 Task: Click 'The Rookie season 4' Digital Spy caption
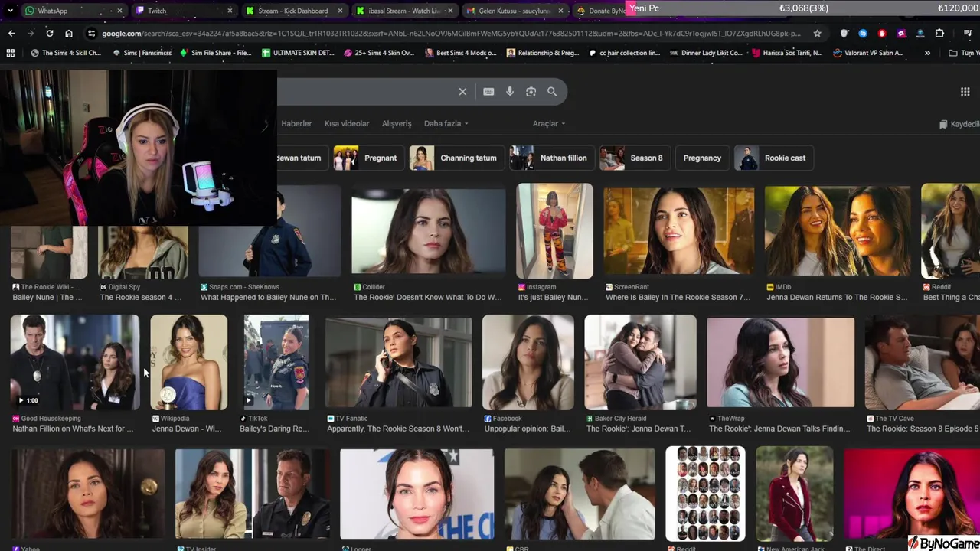[x=141, y=298]
